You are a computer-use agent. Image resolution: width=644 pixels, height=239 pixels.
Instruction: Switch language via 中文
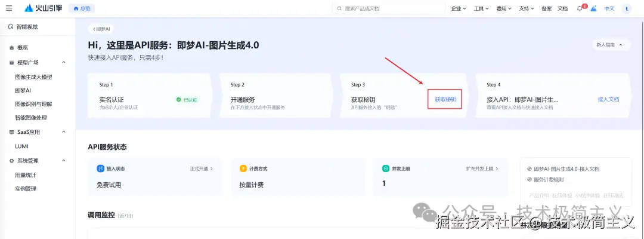pyautogui.click(x=609, y=8)
